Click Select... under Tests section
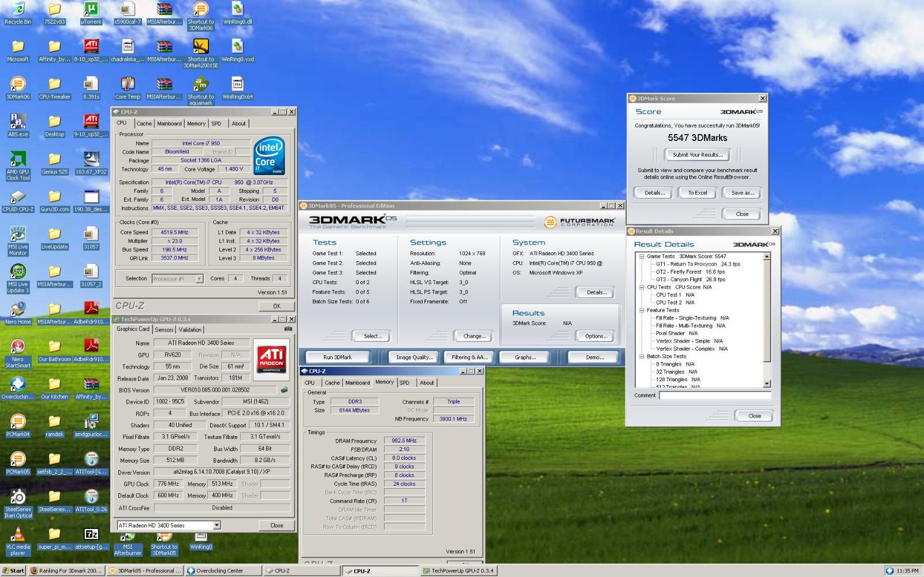The image size is (924, 577). coord(372,336)
